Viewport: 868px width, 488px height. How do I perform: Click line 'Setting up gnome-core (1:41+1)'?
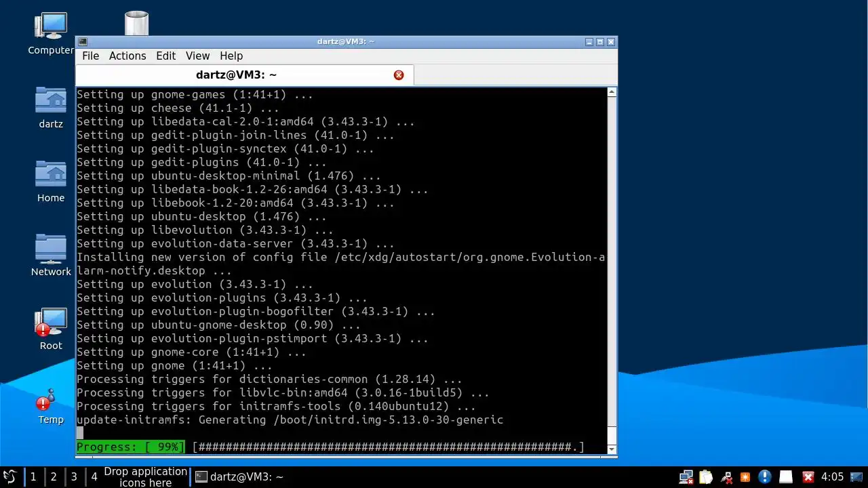tap(191, 352)
